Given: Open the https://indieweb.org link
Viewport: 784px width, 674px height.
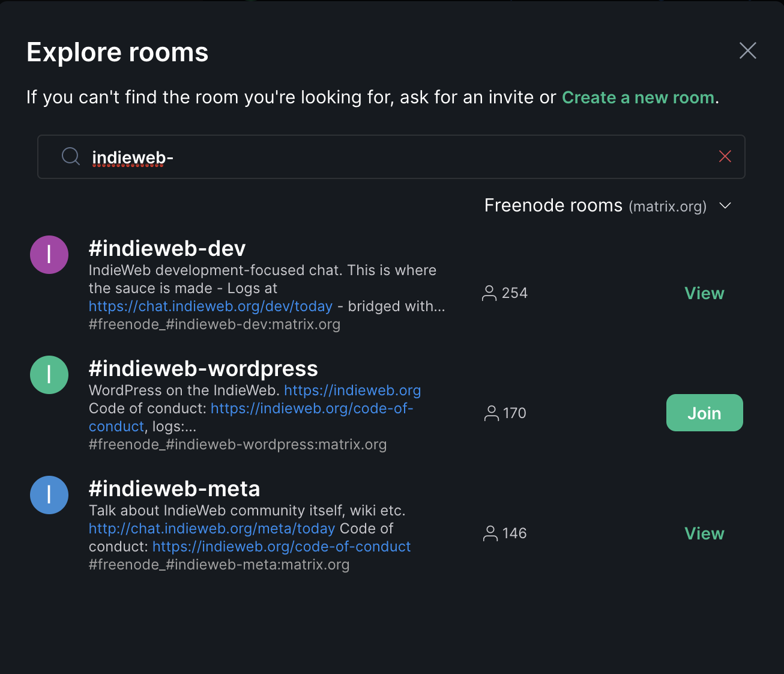Looking at the screenshot, I should click(x=352, y=390).
